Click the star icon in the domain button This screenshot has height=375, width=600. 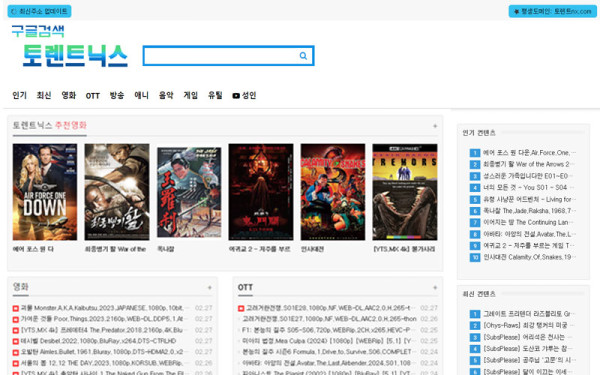(516, 11)
